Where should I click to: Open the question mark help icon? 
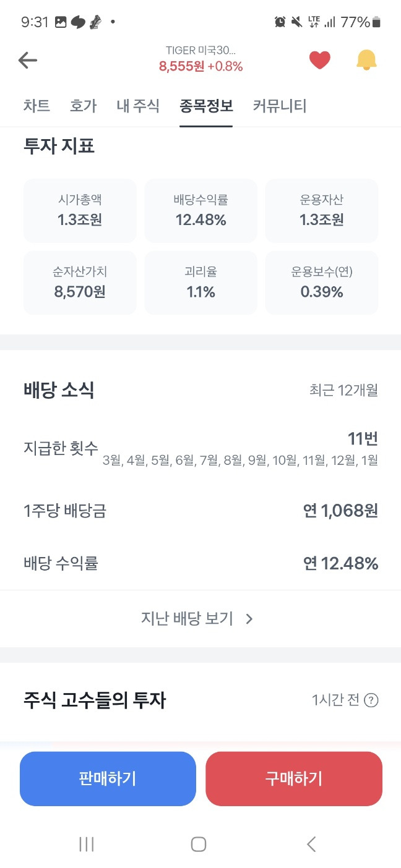371,700
